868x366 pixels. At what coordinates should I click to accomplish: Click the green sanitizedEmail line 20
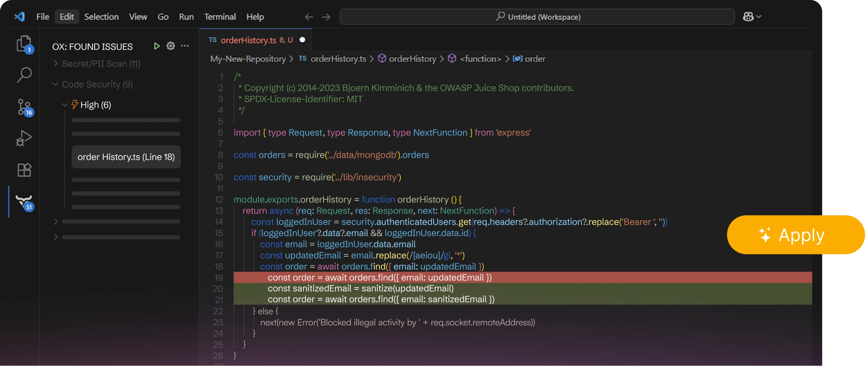[x=523, y=288]
